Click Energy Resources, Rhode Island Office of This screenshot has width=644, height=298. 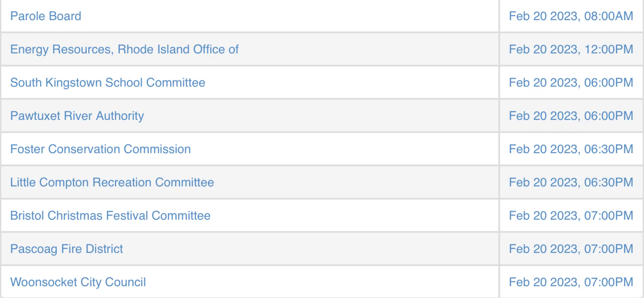pyautogui.click(x=124, y=49)
